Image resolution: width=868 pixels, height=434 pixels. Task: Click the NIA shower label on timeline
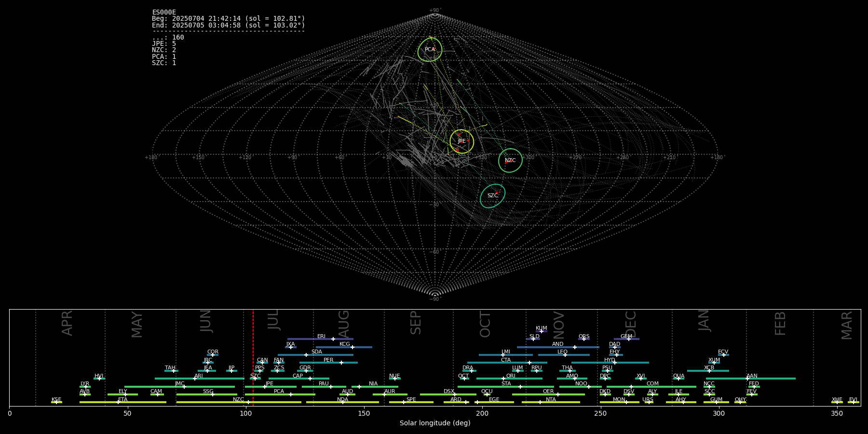click(x=373, y=384)
